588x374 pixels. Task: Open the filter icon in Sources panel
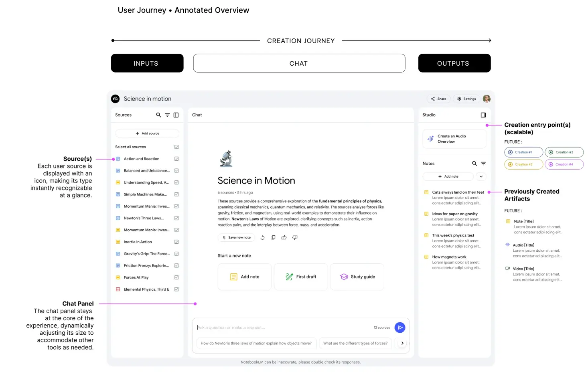coord(167,115)
